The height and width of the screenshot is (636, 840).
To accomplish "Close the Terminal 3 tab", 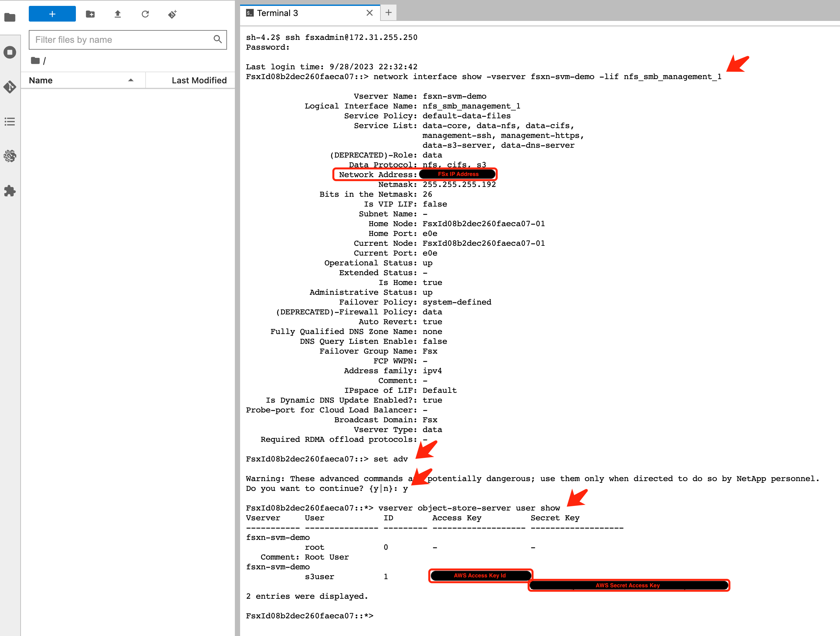I will point(369,13).
